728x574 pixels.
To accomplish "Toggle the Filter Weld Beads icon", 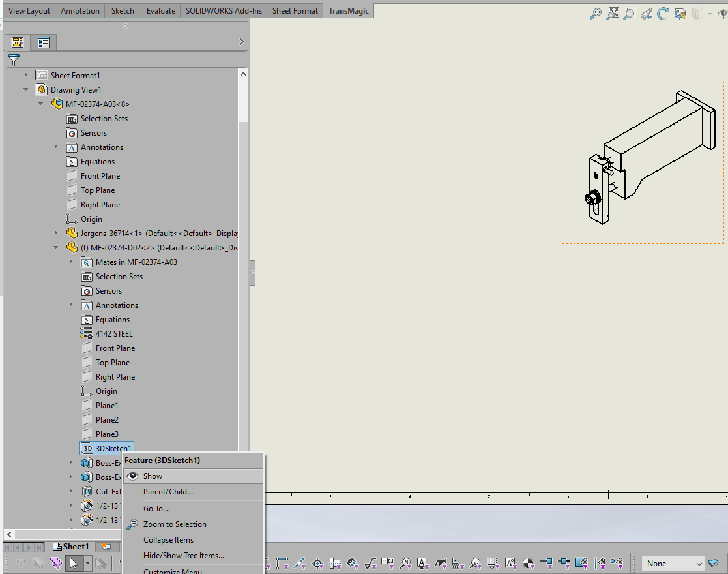I will click(x=458, y=564).
